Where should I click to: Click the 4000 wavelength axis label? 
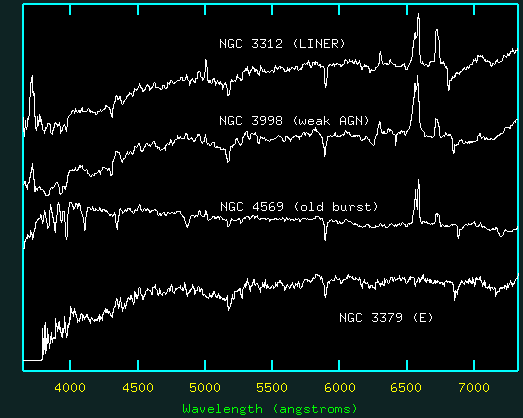[x=70, y=388]
